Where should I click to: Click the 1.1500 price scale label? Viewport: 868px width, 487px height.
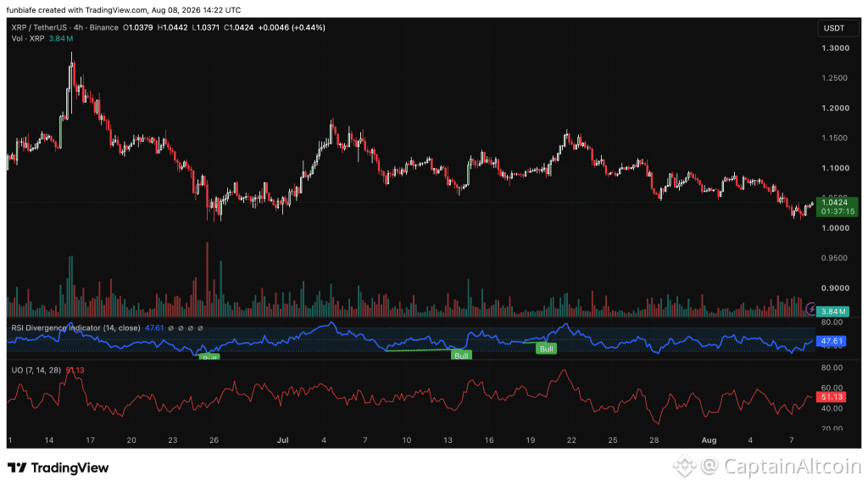[835, 138]
